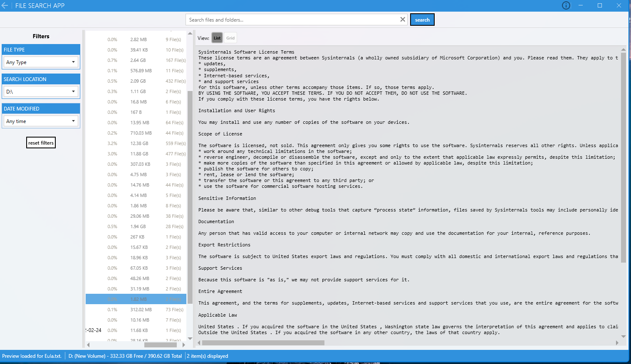631x364 pixels.
Task: Click results list scroll down arrow
Action: 190,339
